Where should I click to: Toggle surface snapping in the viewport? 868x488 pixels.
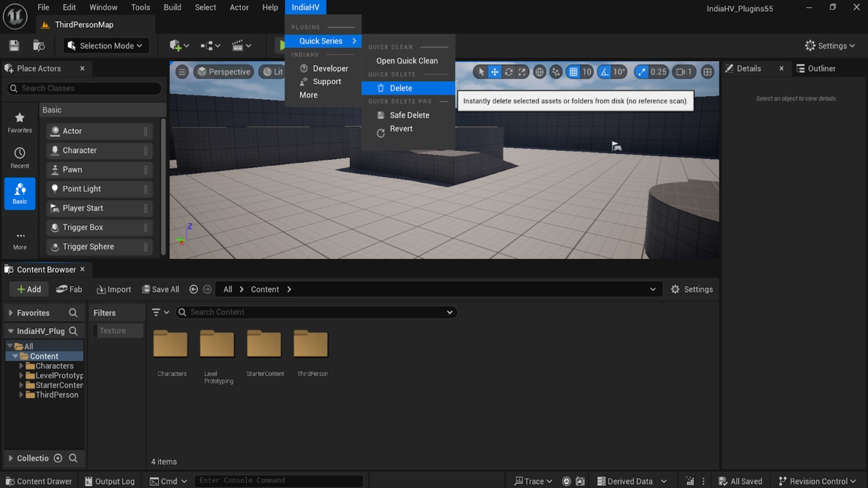pyautogui.click(x=556, y=72)
